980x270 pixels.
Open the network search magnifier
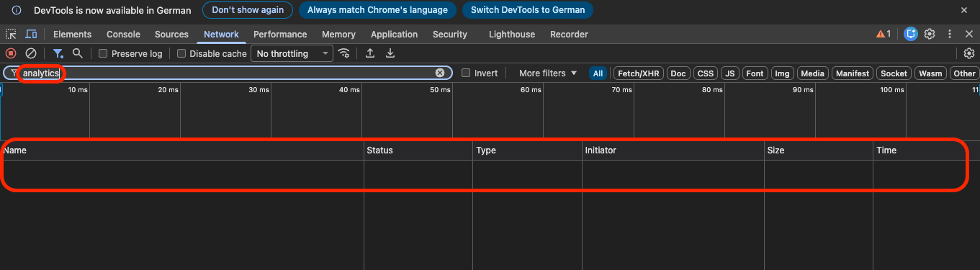[x=78, y=53]
